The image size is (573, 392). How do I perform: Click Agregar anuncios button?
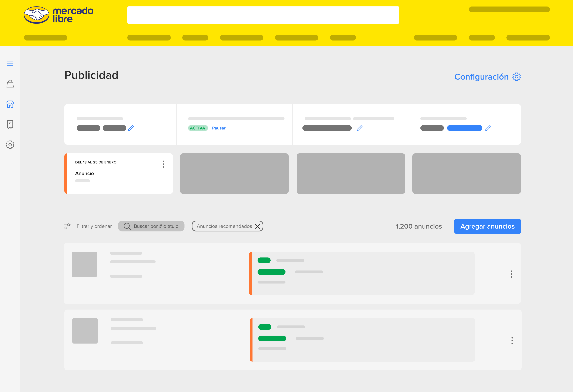(487, 226)
